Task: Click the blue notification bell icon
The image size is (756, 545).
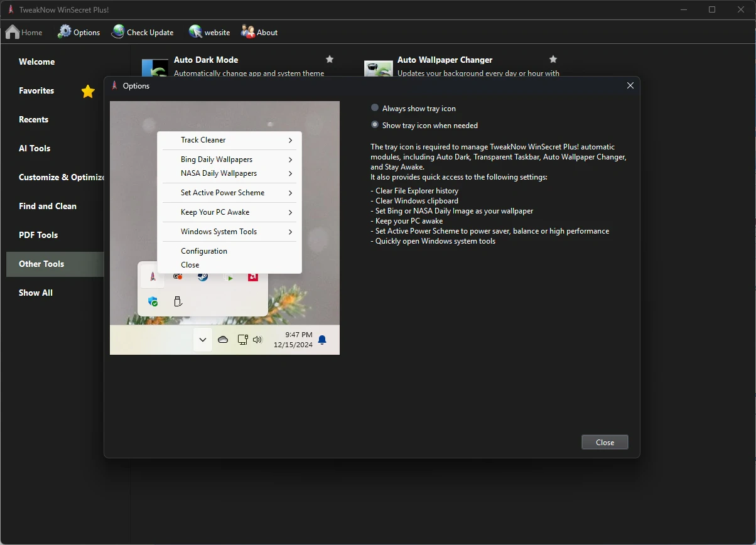Action: (x=322, y=340)
